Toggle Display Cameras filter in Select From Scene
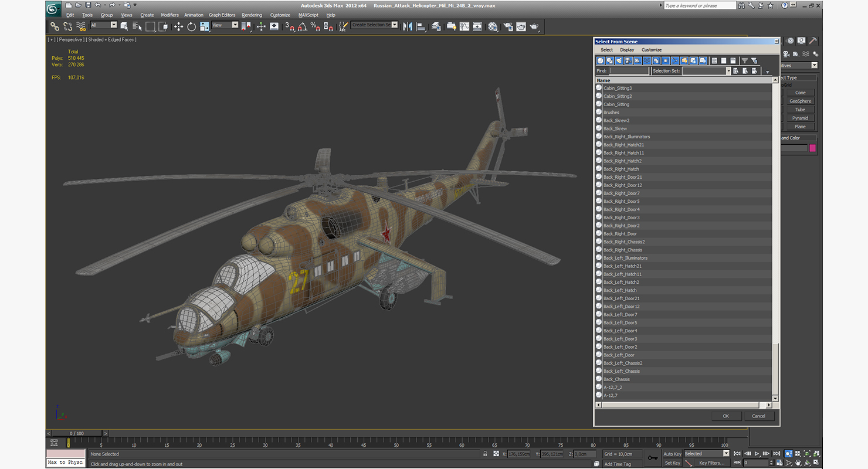Viewport: 868px width, 469px height. click(628, 60)
